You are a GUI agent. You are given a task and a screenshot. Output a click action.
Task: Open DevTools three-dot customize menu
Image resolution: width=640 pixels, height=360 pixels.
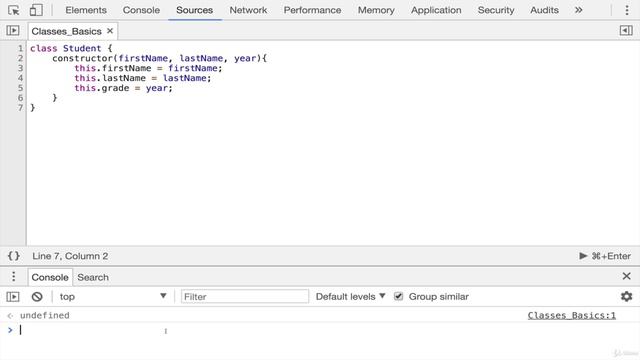[x=627, y=10]
